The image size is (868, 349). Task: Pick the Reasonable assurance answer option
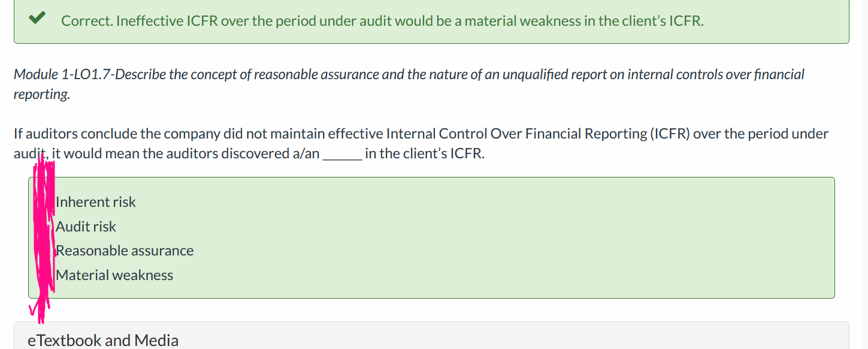tap(125, 251)
